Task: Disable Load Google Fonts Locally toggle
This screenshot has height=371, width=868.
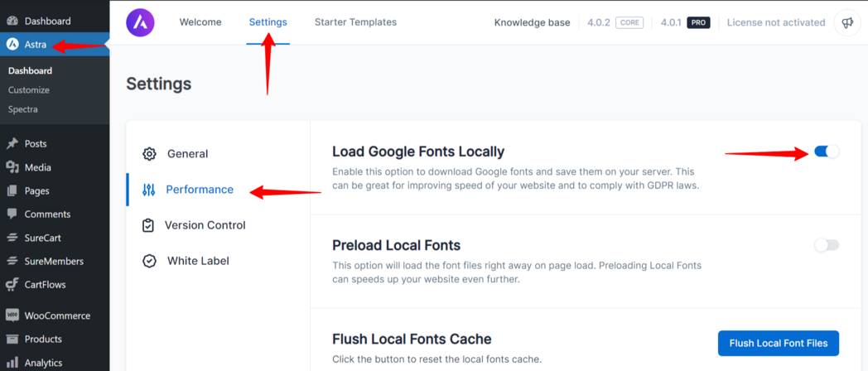Action: click(827, 152)
